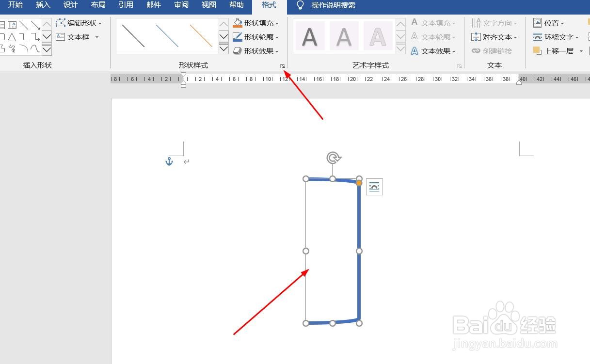Open the 文本框 dropdown arrow

tap(97, 37)
